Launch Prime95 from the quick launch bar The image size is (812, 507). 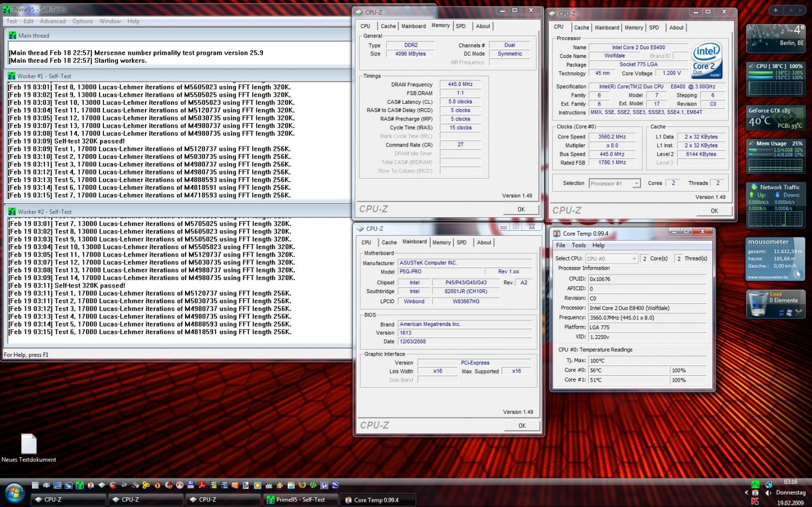(80, 485)
